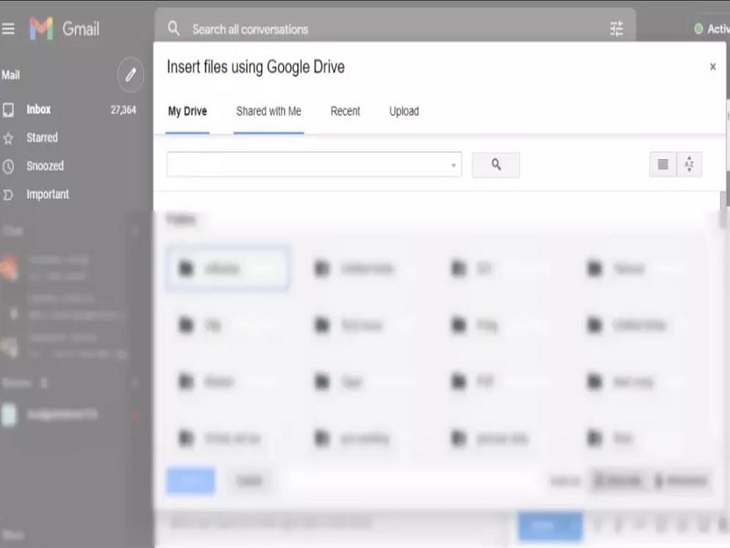Click the Gmail search options sliders icon
Screen dimensions: 730x548
pos(617,29)
